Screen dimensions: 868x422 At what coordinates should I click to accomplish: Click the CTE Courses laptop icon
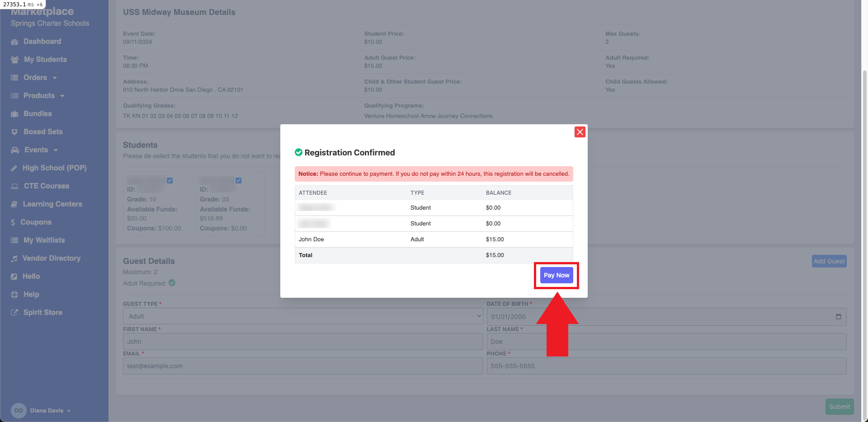pyautogui.click(x=15, y=186)
